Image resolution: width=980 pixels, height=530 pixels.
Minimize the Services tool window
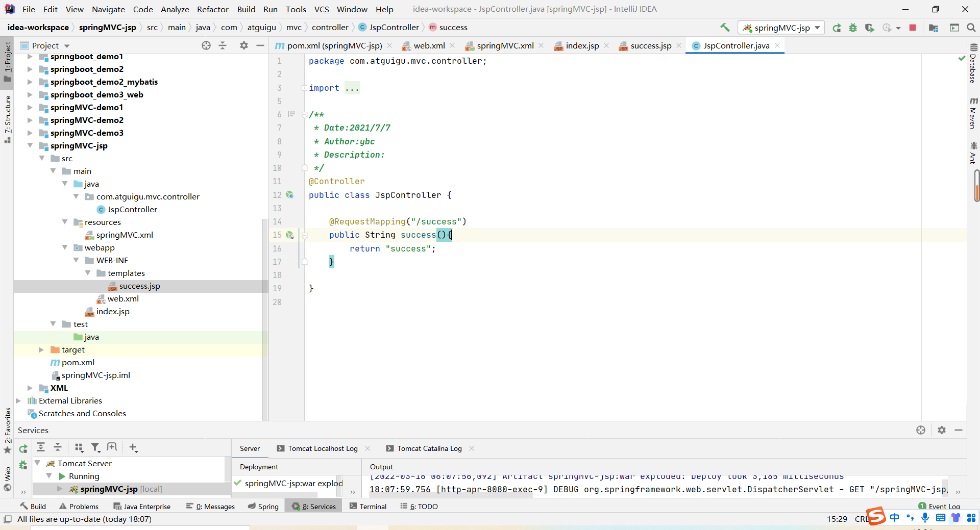[959, 430]
